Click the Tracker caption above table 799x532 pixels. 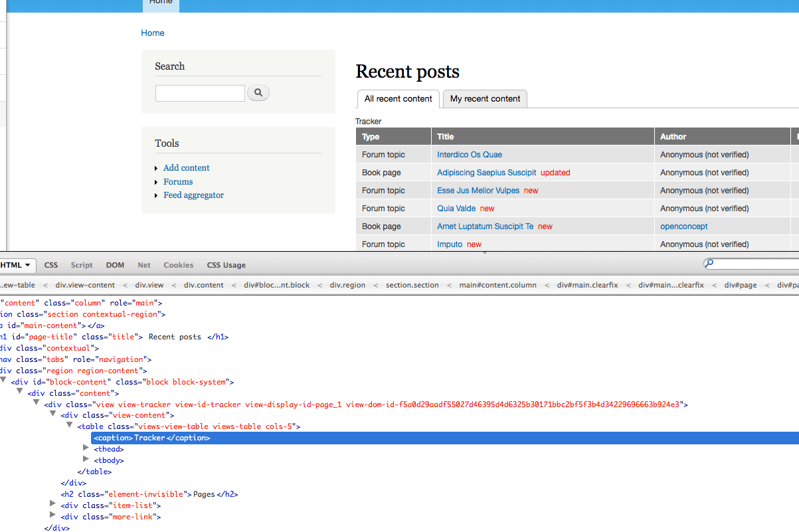coord(369,122)
